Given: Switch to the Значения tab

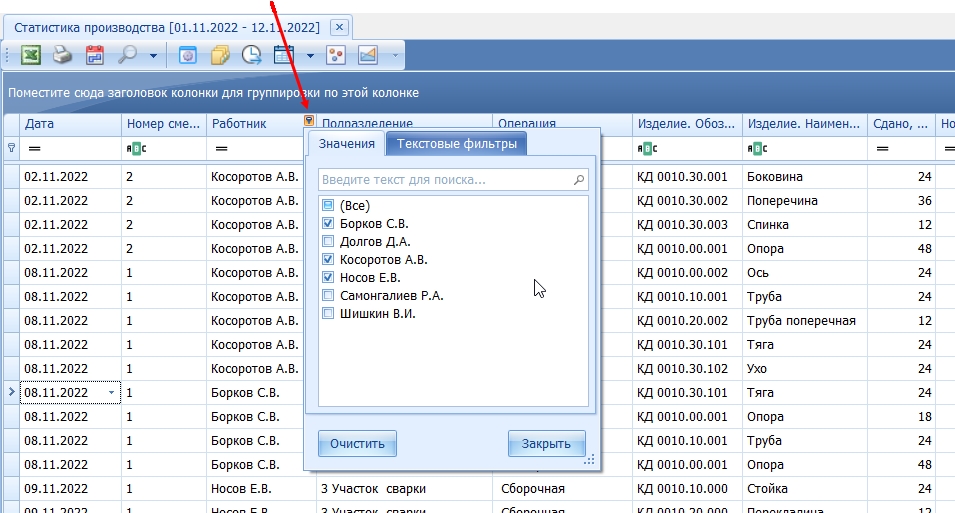Looking at the screenshot, I should point(347,144).
